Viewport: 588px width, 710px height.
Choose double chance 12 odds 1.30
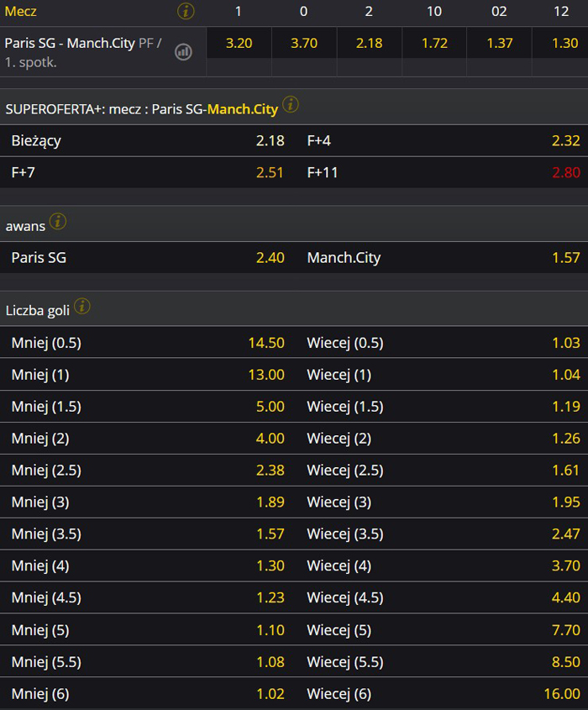[x=564, y=43]
